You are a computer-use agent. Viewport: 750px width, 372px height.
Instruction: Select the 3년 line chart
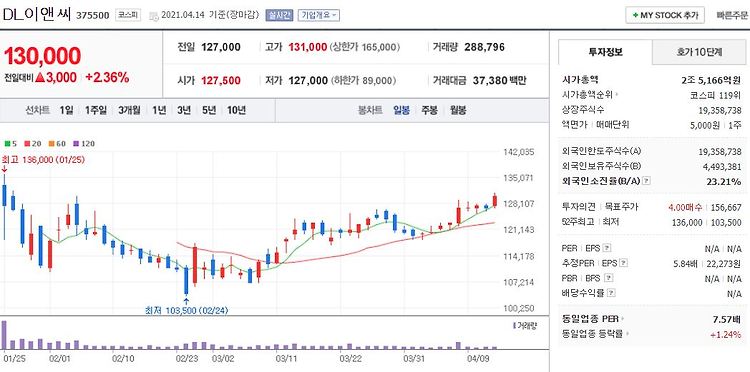coord(184,110)
